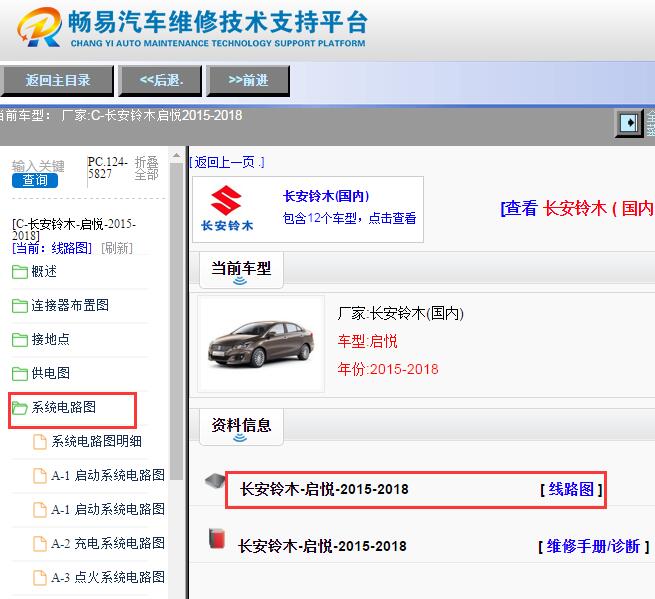The height and width of the screenshot is (599, 655).
Task: Refresh the tree with [刷新]
Action: click(117, 248)
